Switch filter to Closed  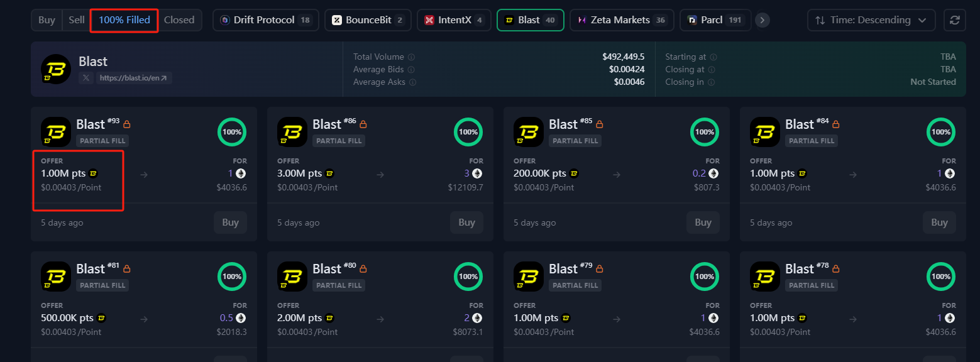coord(179,20)
